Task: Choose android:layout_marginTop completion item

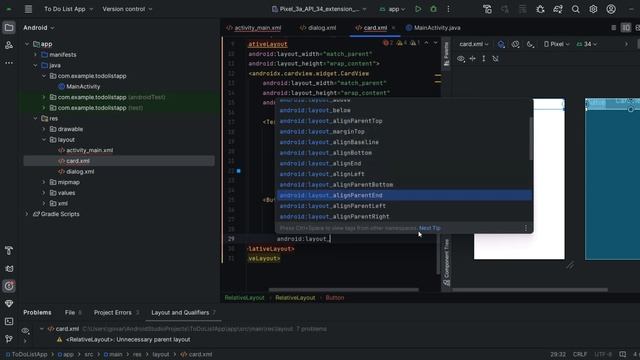Action: click(404, 131)
